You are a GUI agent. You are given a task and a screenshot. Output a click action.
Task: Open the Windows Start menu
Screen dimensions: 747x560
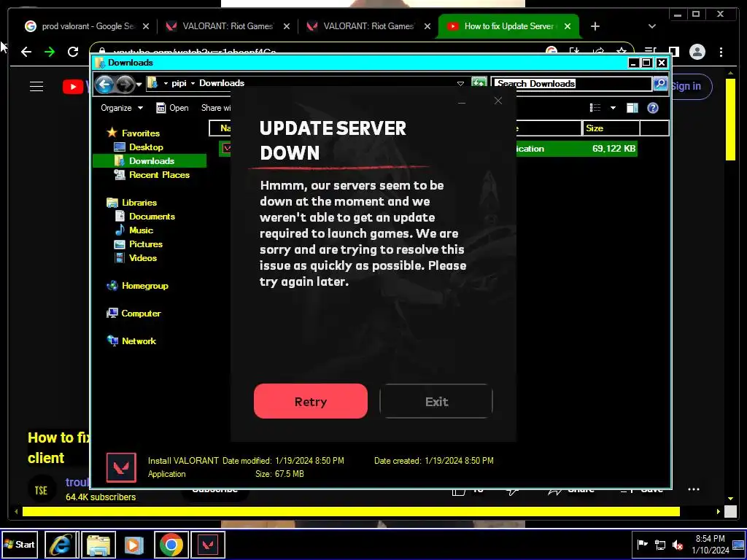pos(20,544)
